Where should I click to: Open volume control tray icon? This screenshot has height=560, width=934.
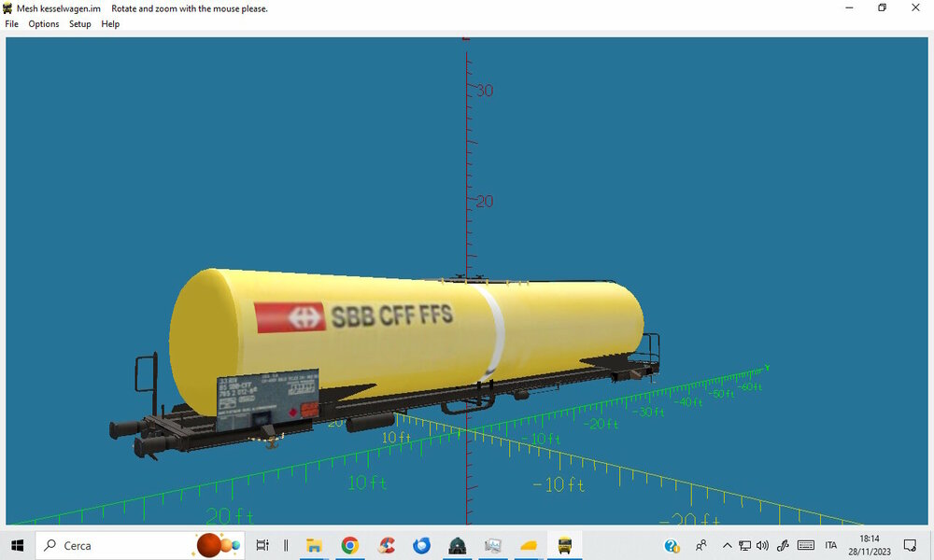tap(762, 545)
